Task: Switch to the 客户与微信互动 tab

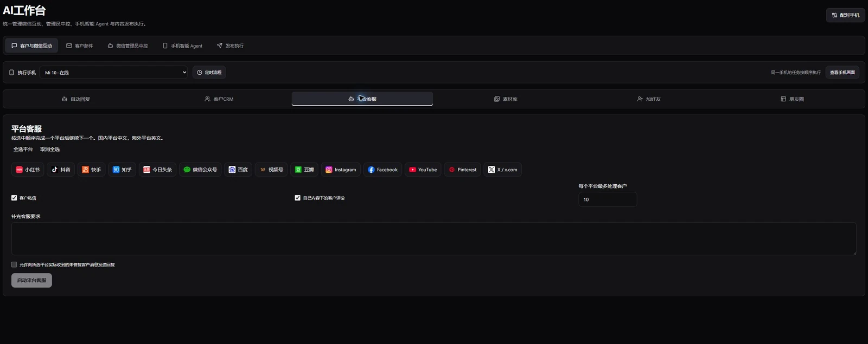Action: (31, 46)
